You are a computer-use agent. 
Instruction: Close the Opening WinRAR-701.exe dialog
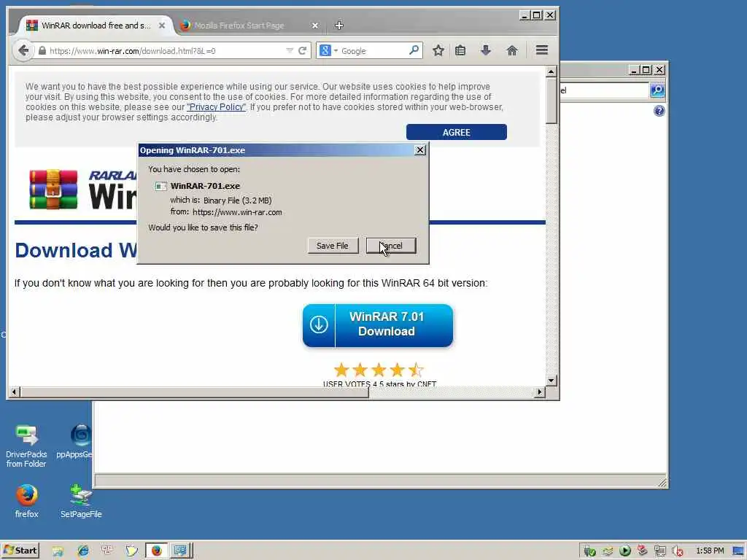click(419, 150)
